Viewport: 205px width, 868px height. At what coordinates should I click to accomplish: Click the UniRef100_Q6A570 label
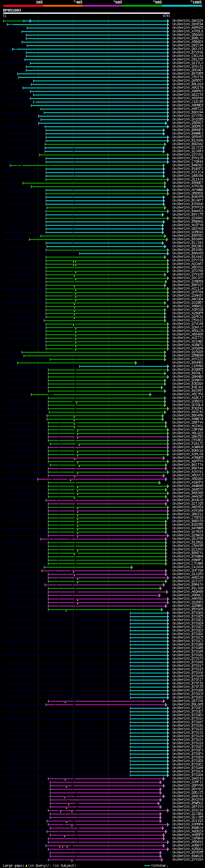pyautogui.click(x=187, y=490)
